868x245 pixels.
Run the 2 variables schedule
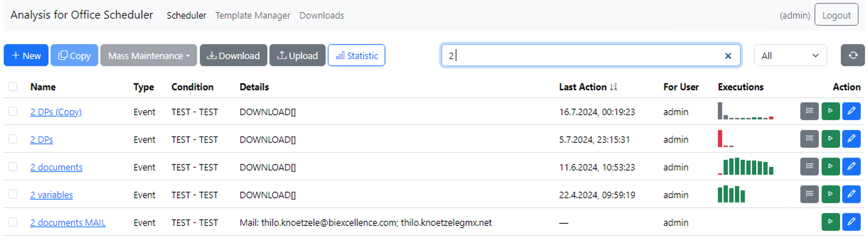click(830, 194)
